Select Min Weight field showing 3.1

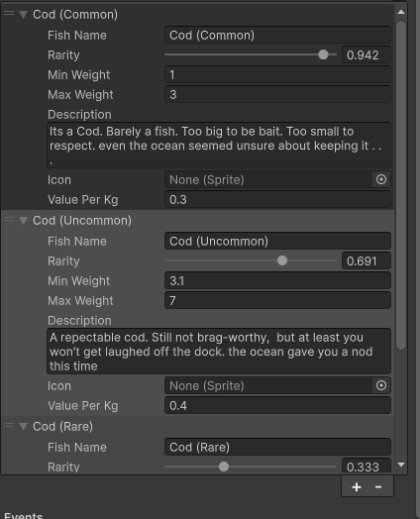coord(277,280)
